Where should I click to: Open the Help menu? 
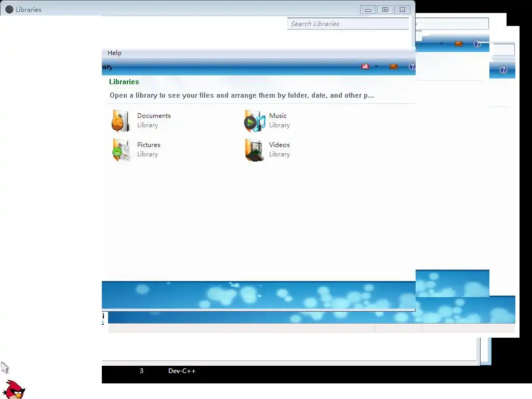[x=114, y=53]
